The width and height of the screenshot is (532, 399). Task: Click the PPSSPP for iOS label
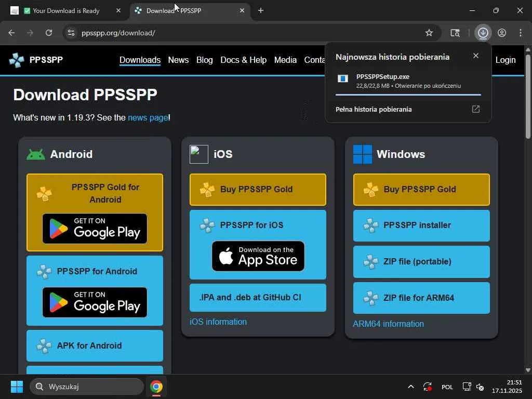(251, 225)
